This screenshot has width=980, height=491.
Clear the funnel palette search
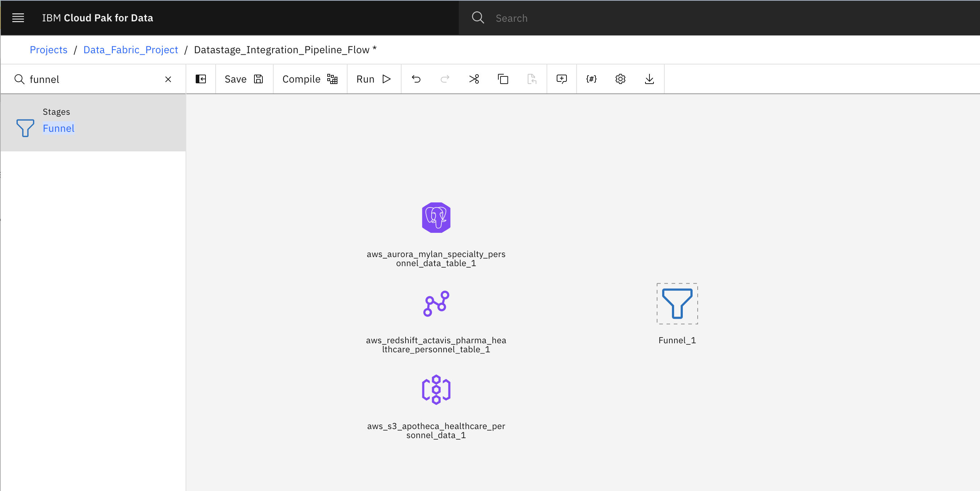(168, 79)
